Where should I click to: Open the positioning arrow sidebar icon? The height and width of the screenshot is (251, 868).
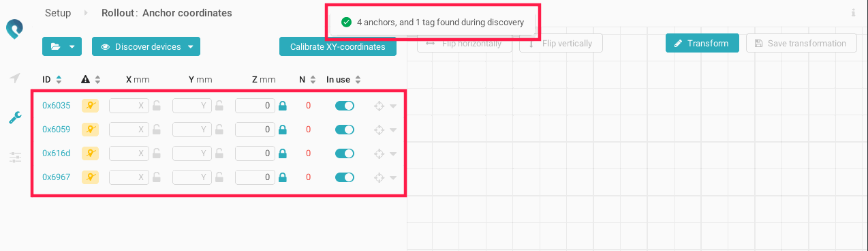(14, 78)
